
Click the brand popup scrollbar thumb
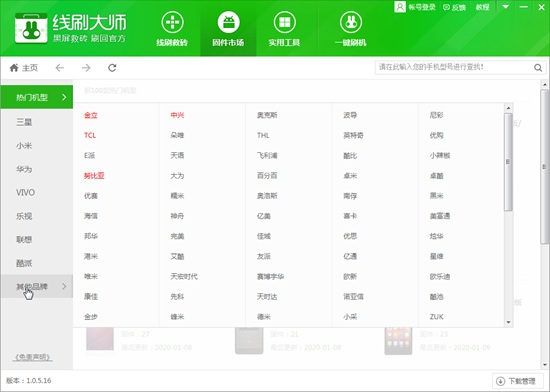508,162
